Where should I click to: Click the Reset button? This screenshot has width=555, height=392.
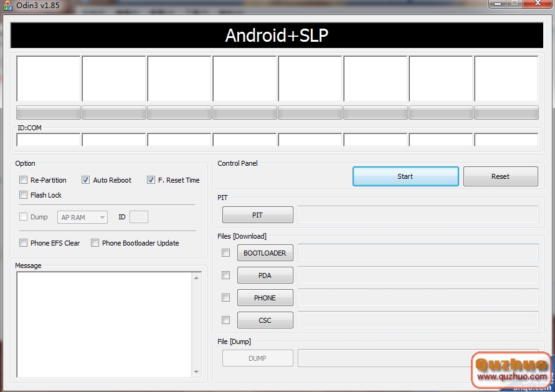[x=500, y=176]
